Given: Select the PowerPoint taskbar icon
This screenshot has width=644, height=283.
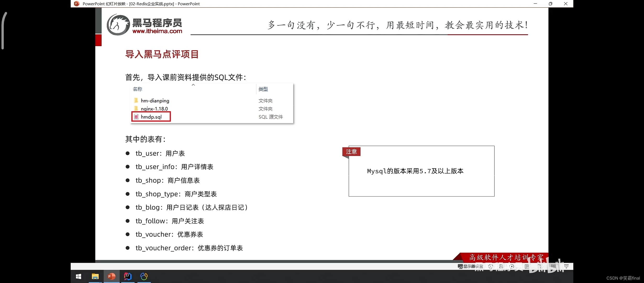Looking at the screenshot, I should coord(112,276).
